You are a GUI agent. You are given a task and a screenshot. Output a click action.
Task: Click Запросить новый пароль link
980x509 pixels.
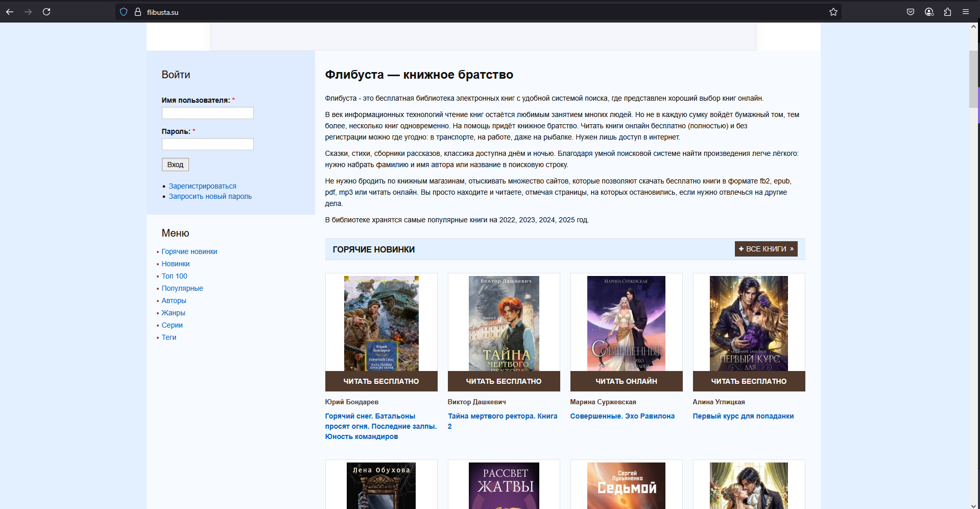click(x=210, y=196)
